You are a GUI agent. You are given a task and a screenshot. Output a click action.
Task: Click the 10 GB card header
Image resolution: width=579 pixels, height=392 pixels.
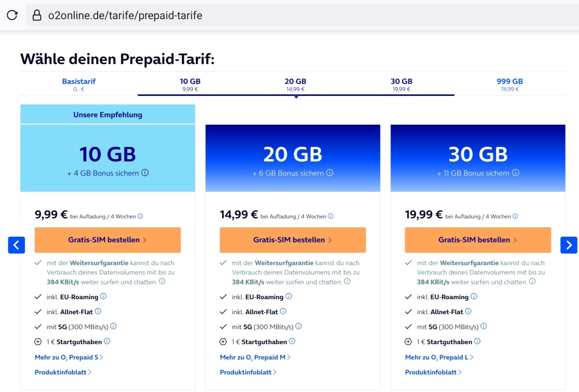[108, 158]
